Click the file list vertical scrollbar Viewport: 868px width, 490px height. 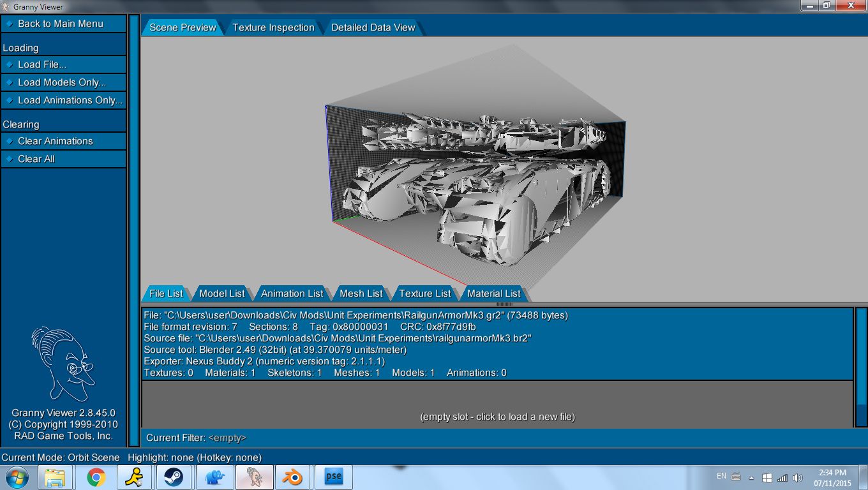[861, 367]
